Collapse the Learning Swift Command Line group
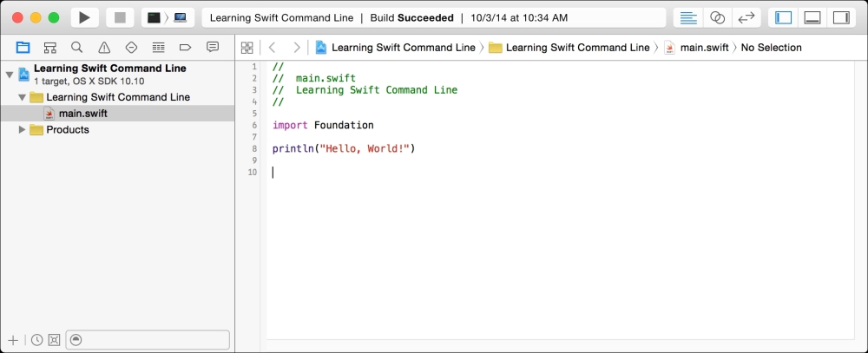This screenshot has height=353, width=868. 23,97
